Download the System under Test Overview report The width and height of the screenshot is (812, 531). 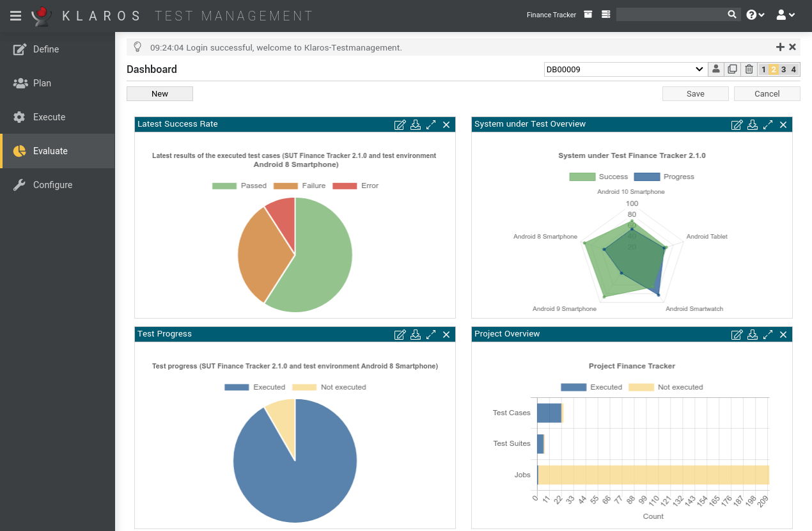pos(753,125)
